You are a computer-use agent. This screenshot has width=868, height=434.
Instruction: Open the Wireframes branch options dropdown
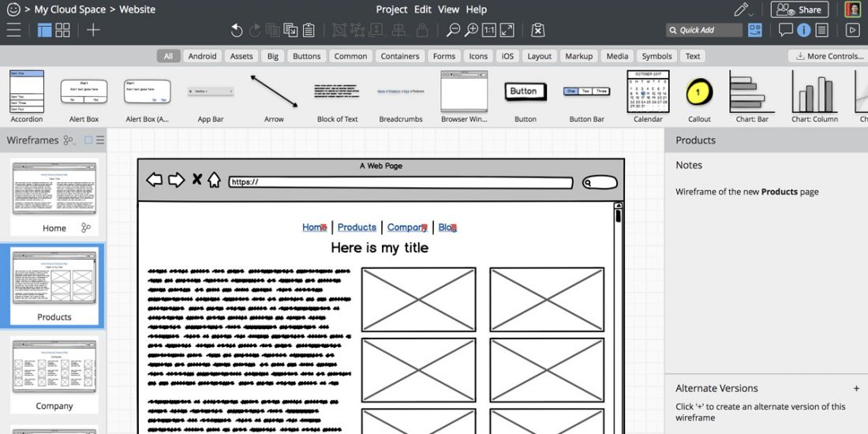coord(69,140)
